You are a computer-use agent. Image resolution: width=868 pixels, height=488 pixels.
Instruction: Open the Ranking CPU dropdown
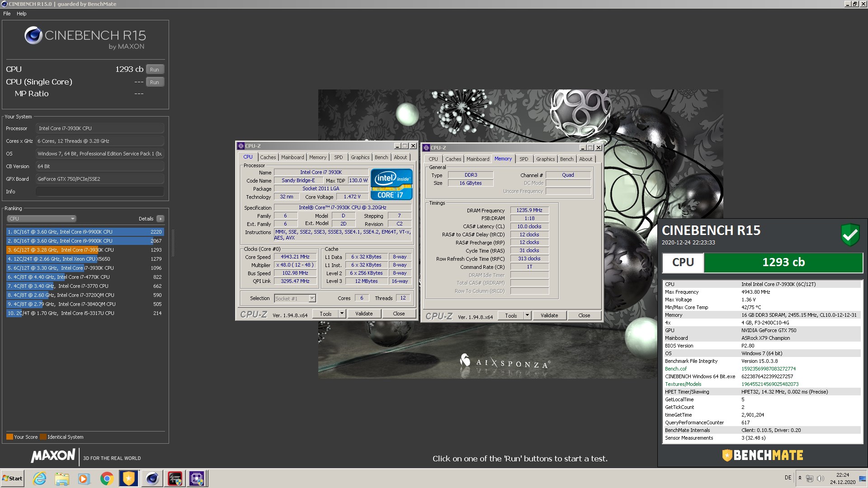click(41, 219)
